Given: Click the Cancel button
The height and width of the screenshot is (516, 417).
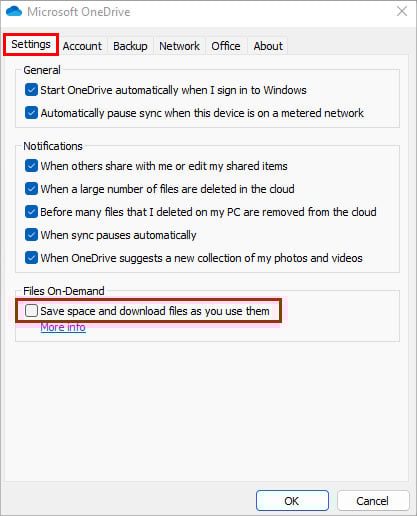Looking at the screenshot, I should point(373,501).
